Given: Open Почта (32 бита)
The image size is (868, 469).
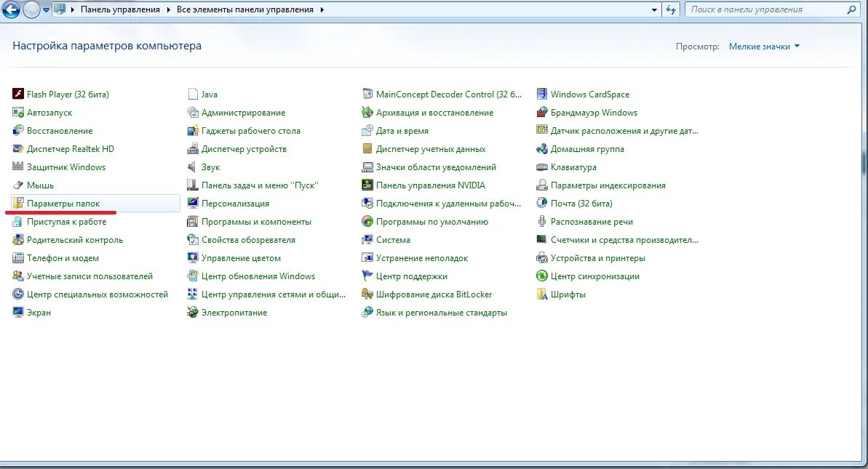Looking at the screenshot, I should 581,204.
